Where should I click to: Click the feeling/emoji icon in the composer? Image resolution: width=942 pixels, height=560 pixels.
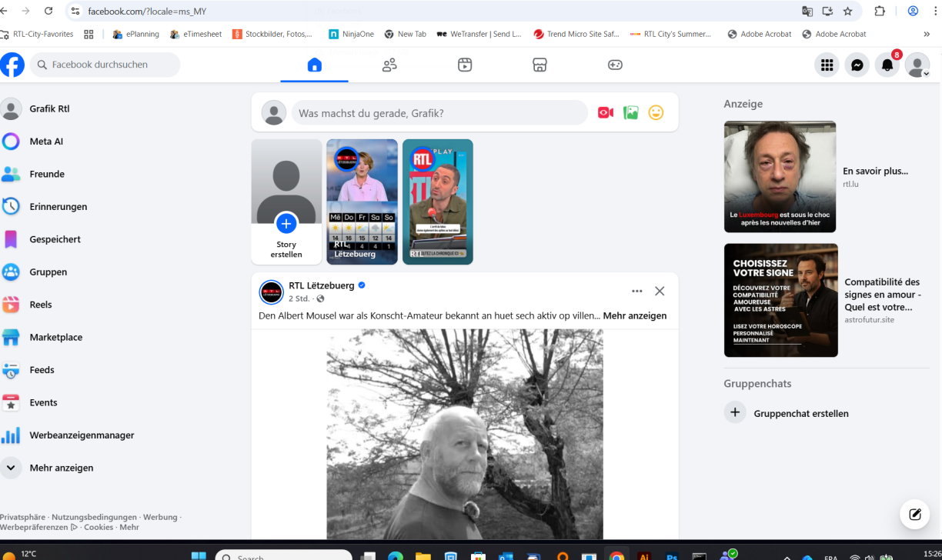coord(656,112)
